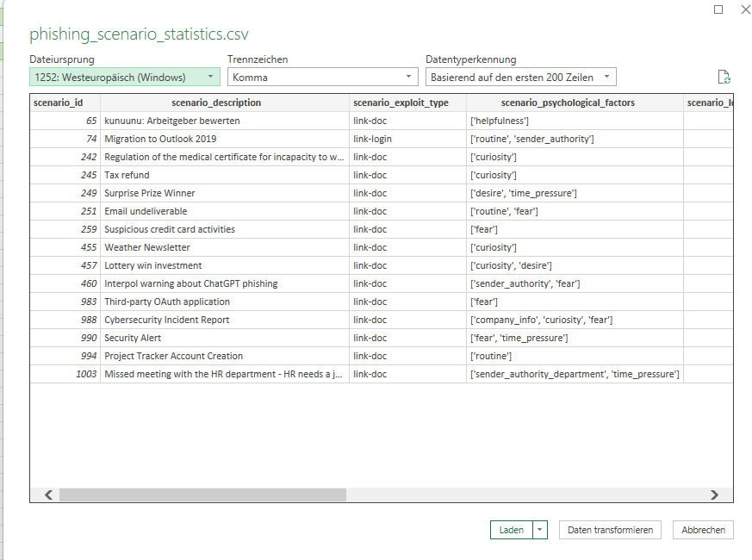The width and height of the screenshot is (752, 560).
Task: Click the refresh preview icon
Action: pyautogui.click(x=724, y=77)
